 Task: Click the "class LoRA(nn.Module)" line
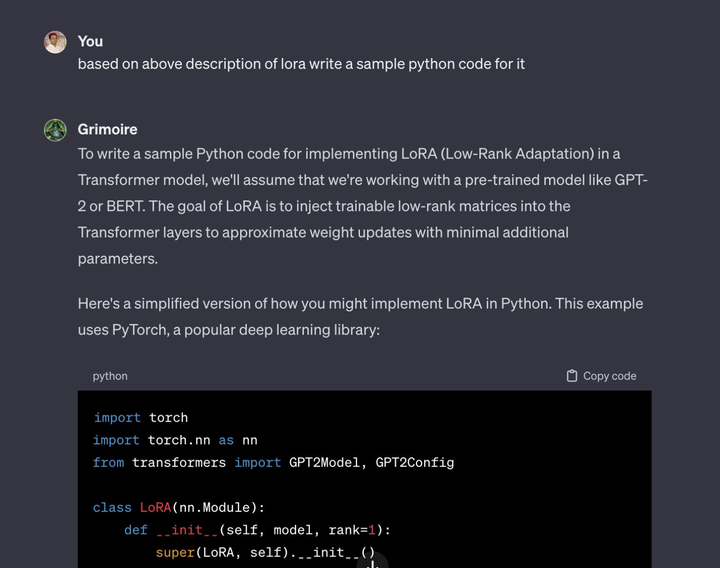(178, 508)
